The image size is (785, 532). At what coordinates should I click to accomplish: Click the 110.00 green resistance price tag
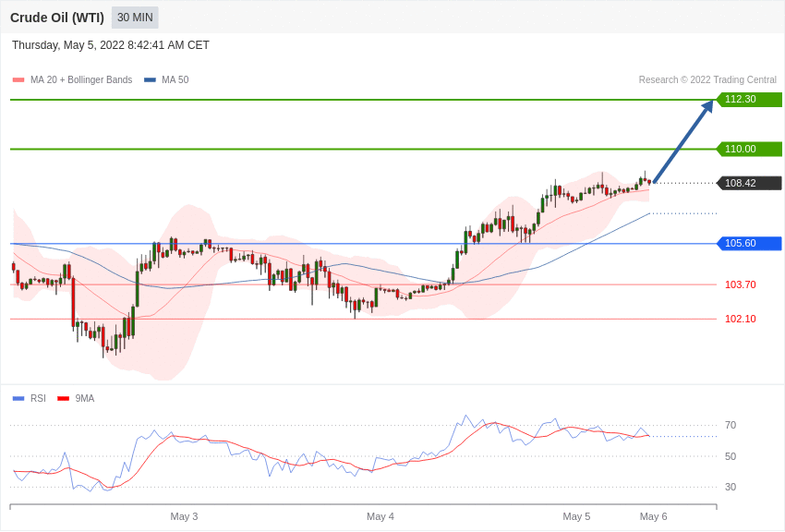click(750, 149)
